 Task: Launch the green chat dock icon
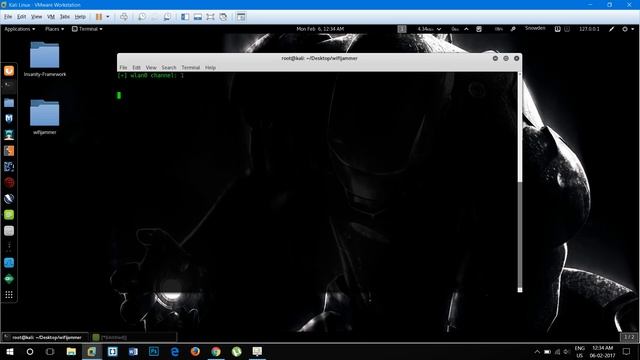tap(9, 215)
